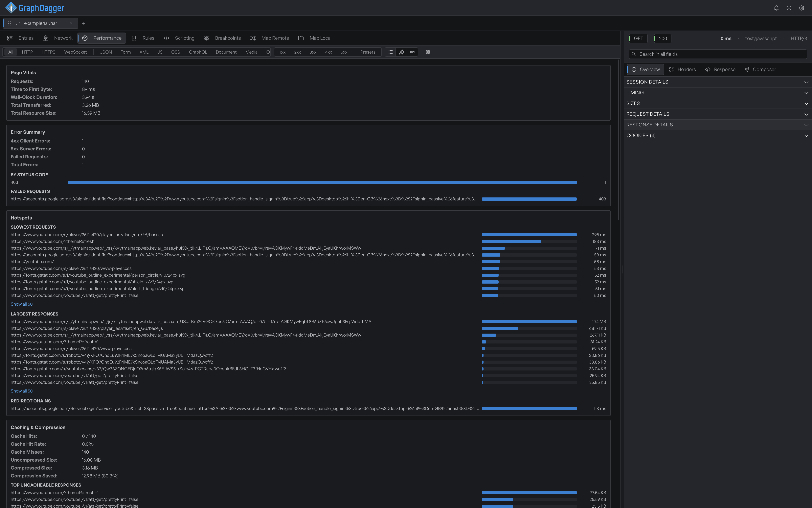Select the Headers tab in right panel
Image resolution: width=812 pixels, height=508 pixels.
(683, 69)
